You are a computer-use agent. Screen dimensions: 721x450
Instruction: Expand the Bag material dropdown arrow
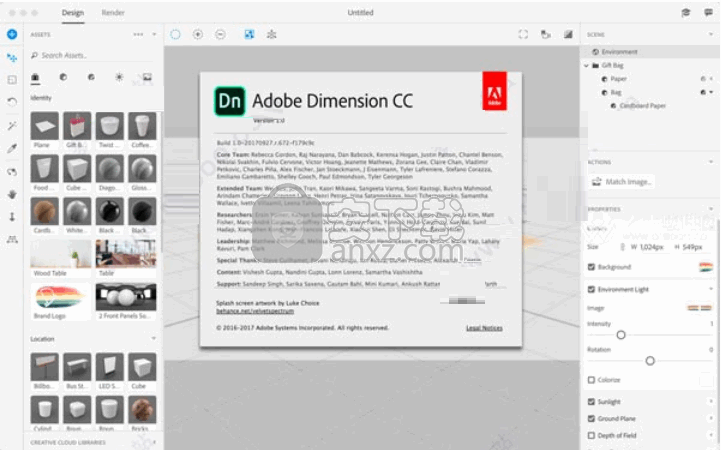[x=711, y=92]
